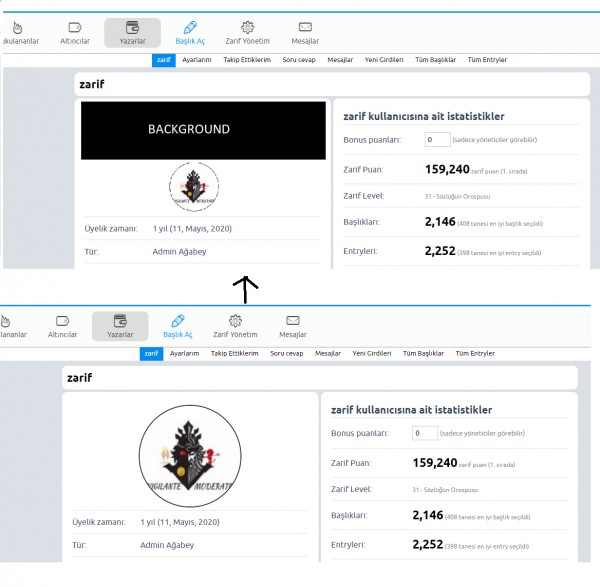Click the Altıncılar icon in the upper navigation bar
This screenshot has height=587, width=600.
[75, 28]
